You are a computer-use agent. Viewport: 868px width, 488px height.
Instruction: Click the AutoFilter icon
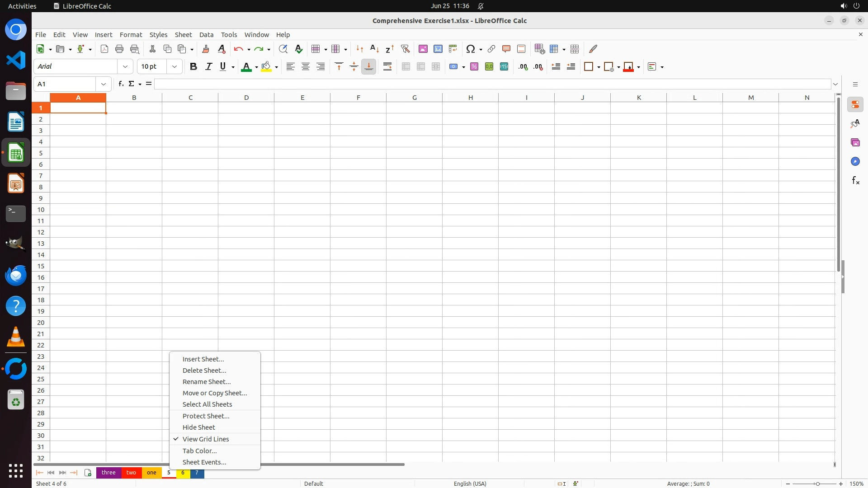[x=405, y=49]
